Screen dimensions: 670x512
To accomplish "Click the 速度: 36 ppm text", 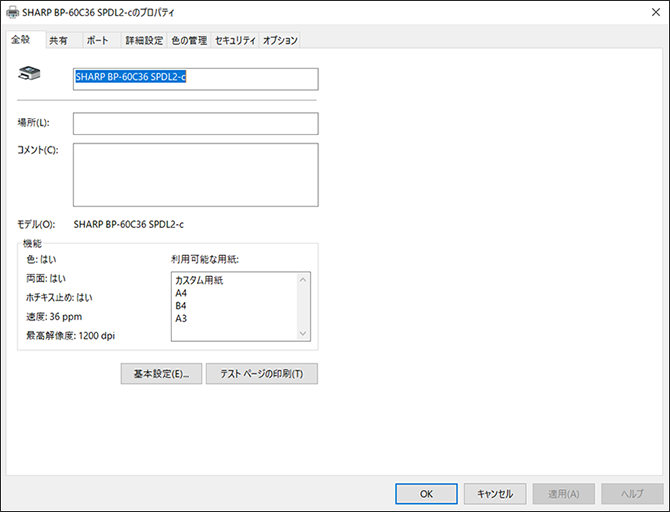I will pyautogui.click(x=54, y=317).
